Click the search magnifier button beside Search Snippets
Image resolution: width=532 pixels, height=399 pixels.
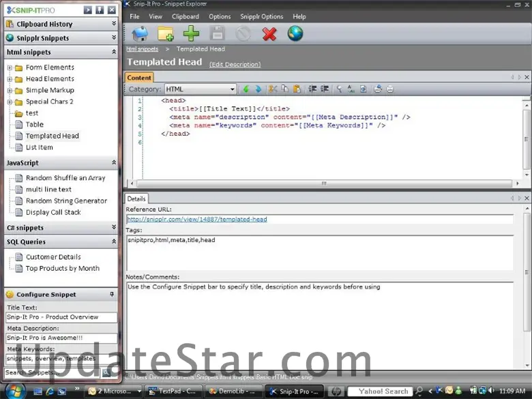coord(106,373)
